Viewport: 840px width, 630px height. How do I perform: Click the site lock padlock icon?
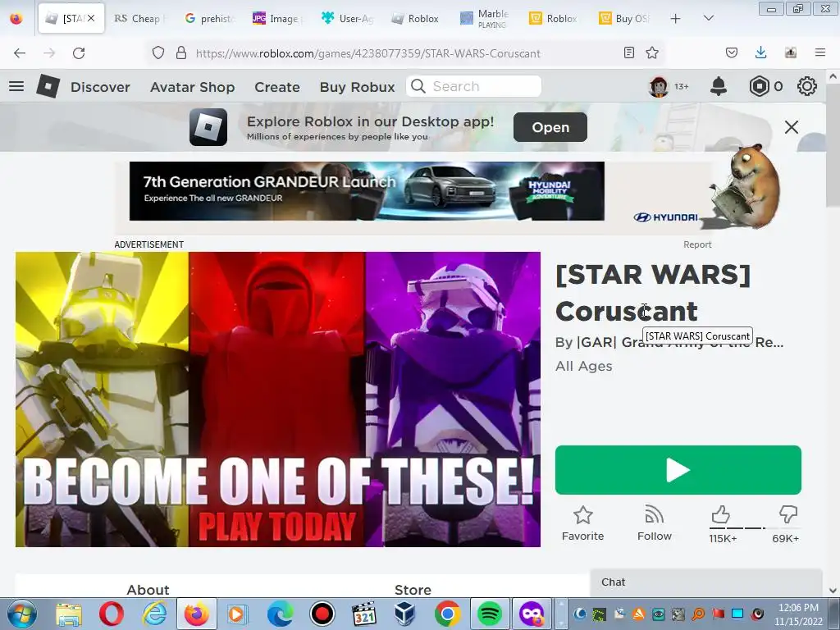point(181,52)
